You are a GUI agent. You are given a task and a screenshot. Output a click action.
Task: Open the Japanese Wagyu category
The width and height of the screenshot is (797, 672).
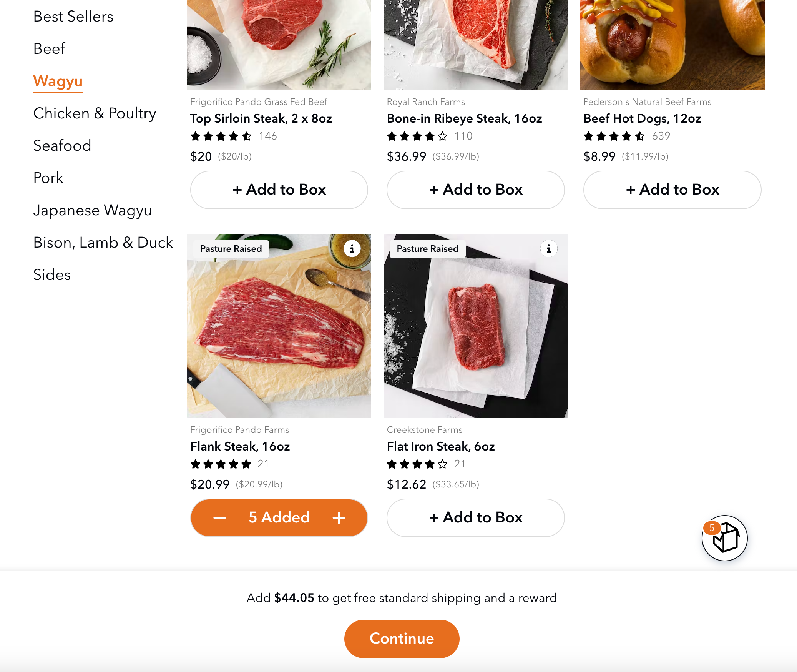[93, 210]
